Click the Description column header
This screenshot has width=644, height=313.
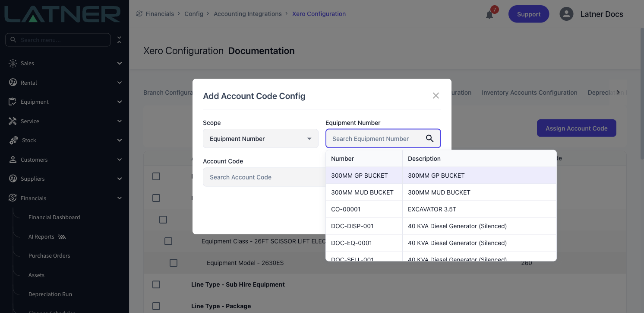coord(480,159)
